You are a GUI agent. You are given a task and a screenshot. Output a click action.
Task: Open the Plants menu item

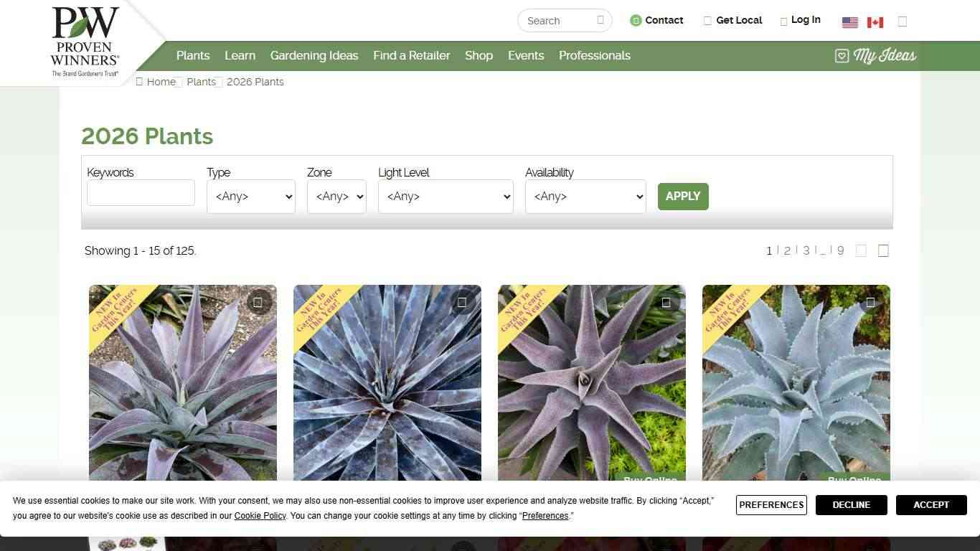tap(192, 55)
